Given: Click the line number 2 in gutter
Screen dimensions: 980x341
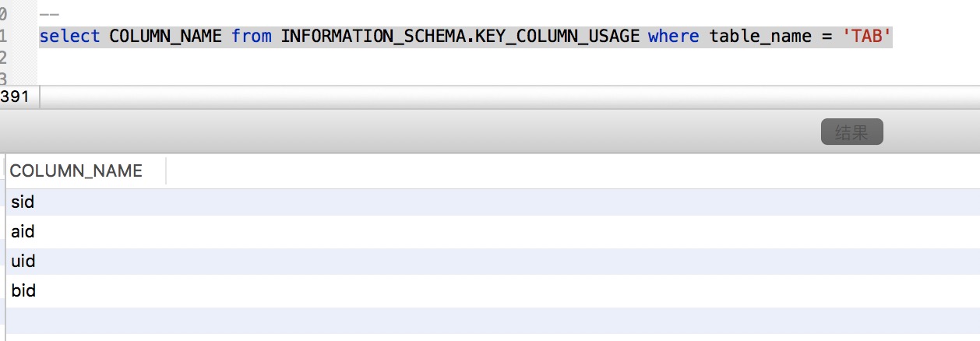Looking at the screenshot, I should click(3, 58).
